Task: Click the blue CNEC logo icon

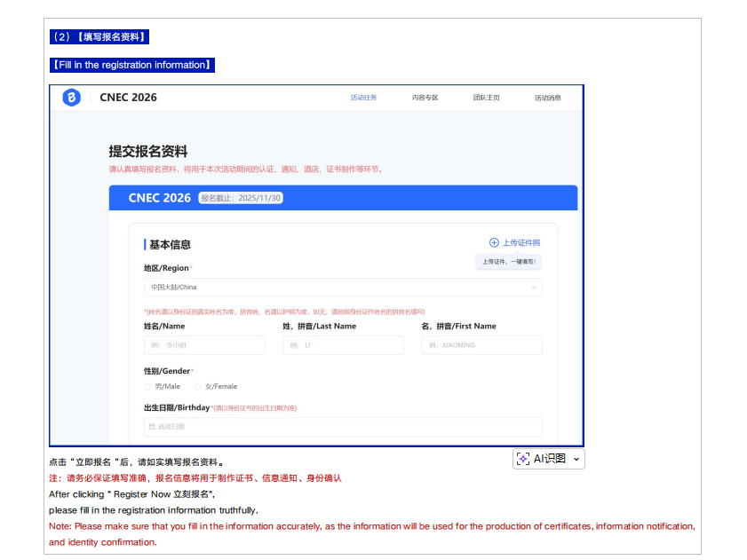Action: [72, 98]
